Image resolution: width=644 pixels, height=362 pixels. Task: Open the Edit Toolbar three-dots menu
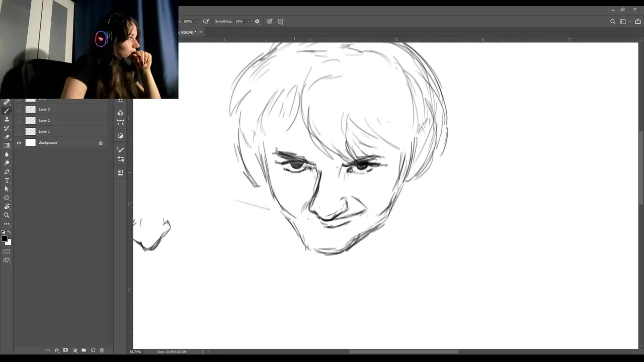click(x=7, y=224)
